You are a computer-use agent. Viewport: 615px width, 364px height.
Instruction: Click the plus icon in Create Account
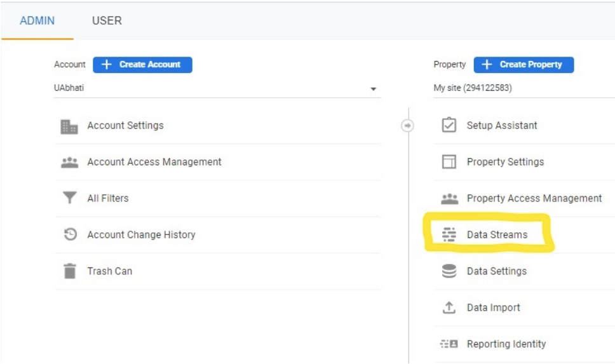tap(107, 64)
